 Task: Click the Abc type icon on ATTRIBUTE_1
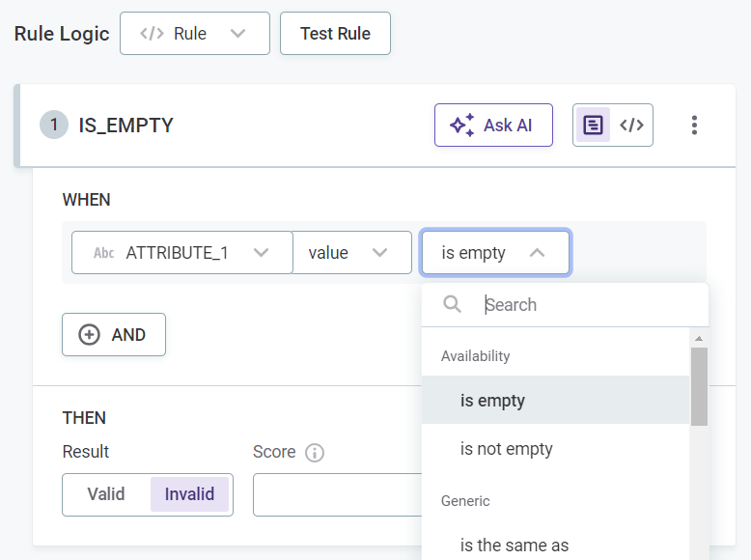coord(103,253)
